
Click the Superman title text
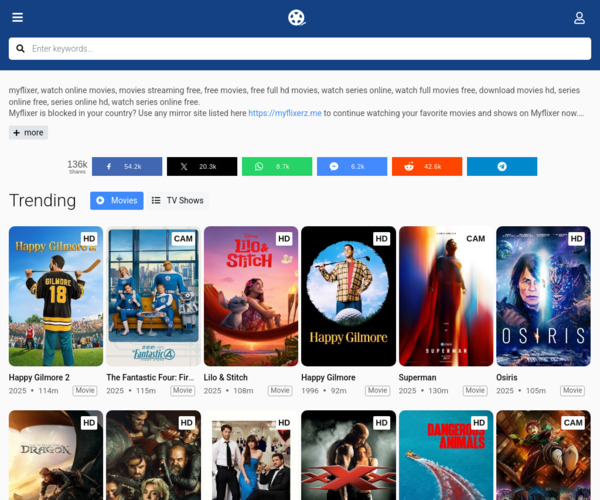pos(417,378)
